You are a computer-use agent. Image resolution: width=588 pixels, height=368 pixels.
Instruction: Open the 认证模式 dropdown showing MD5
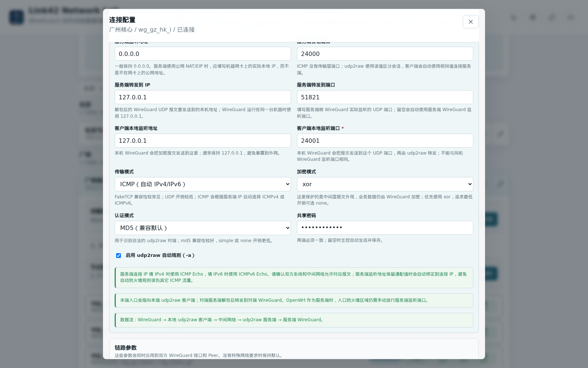(x=203, y=228)
